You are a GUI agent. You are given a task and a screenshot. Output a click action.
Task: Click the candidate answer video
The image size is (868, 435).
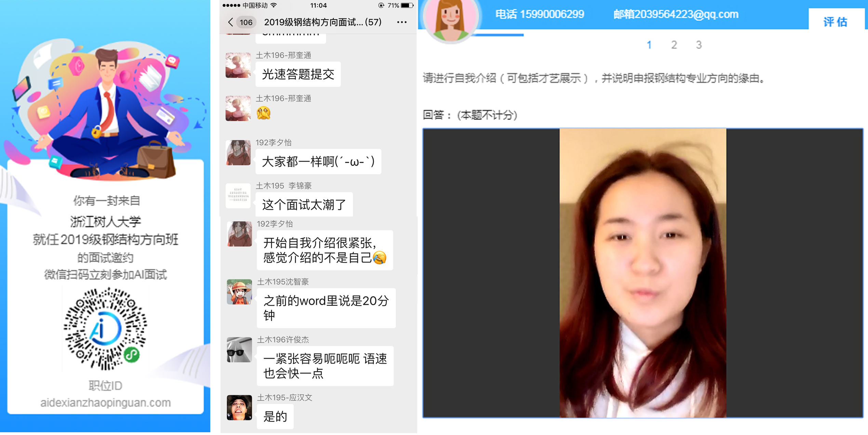click(643, 273)
